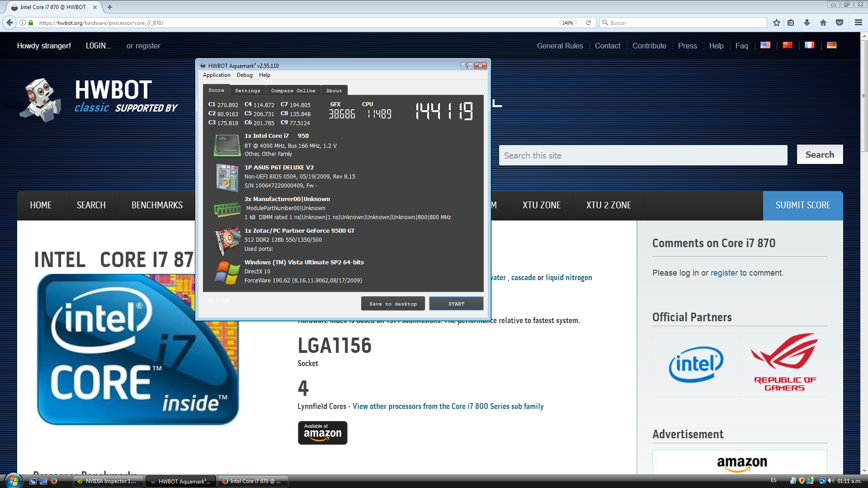Screen dimensions: 868x488
Task: Click the green secure padlock icon
Action: click(31, 23)
